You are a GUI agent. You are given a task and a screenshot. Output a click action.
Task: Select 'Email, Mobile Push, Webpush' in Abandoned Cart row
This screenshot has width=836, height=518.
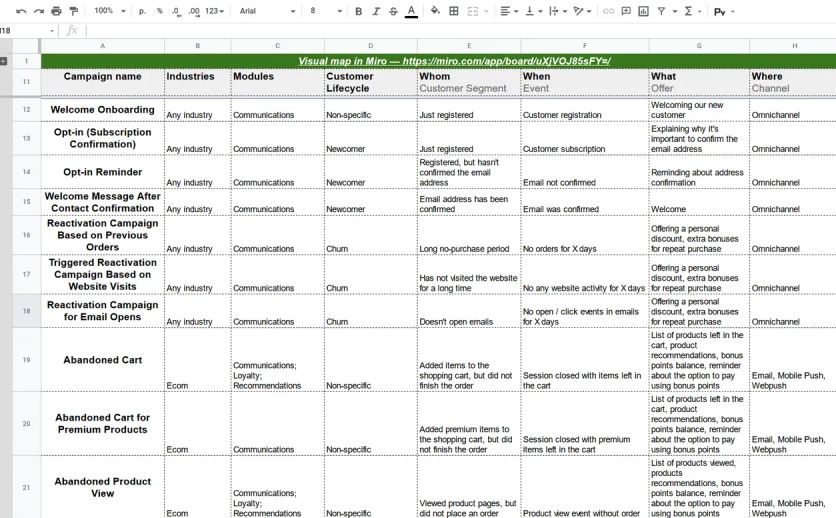click(x=792, y=360)
